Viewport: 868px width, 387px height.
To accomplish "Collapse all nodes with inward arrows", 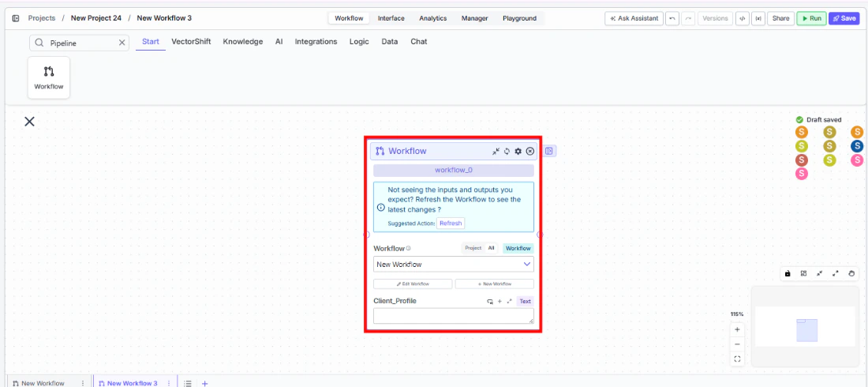I will pos(819,273).
